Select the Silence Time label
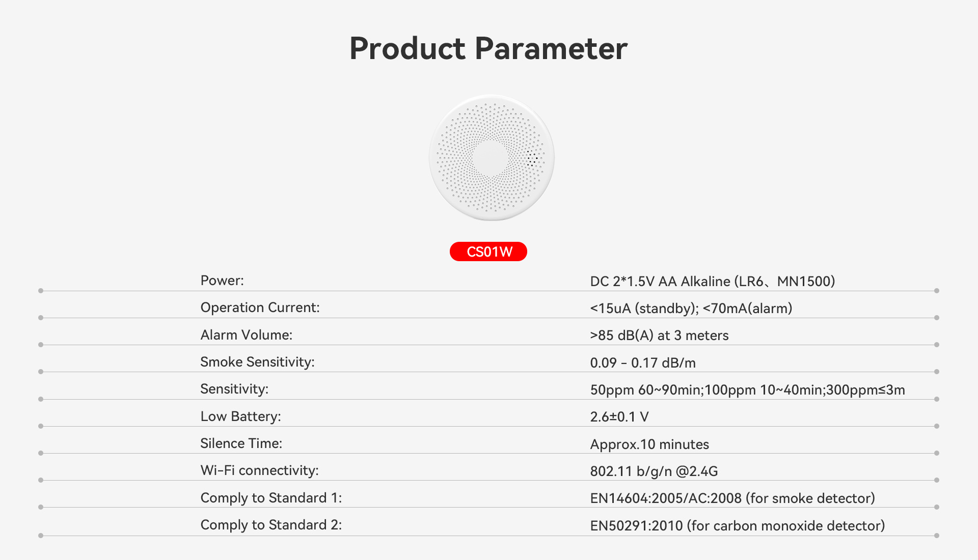The width and height of the screenshot is (978, 560). [241, 443]
